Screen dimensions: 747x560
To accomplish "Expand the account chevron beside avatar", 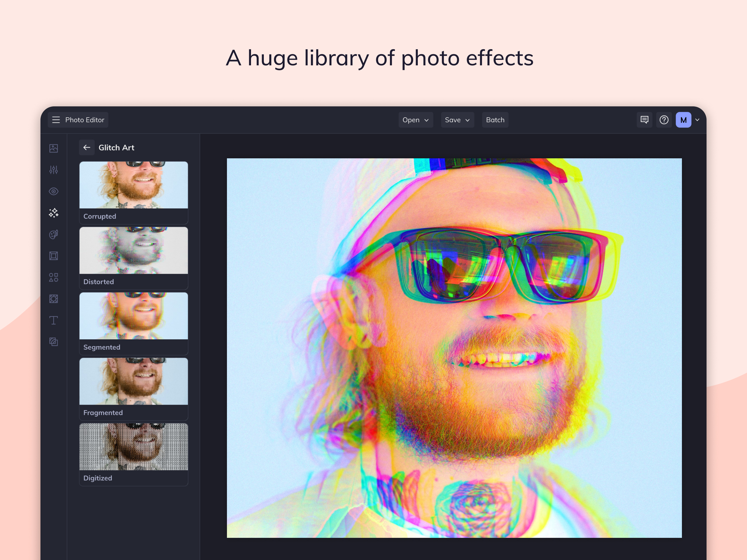I will [697, 120].
